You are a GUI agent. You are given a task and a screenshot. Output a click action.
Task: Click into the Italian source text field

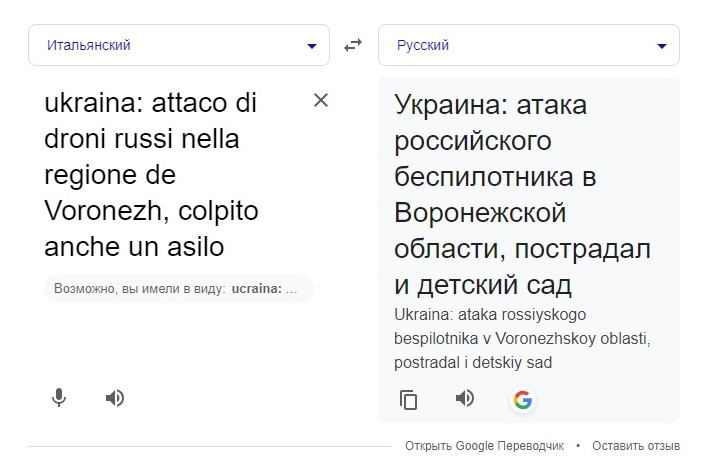pos(170,175)
